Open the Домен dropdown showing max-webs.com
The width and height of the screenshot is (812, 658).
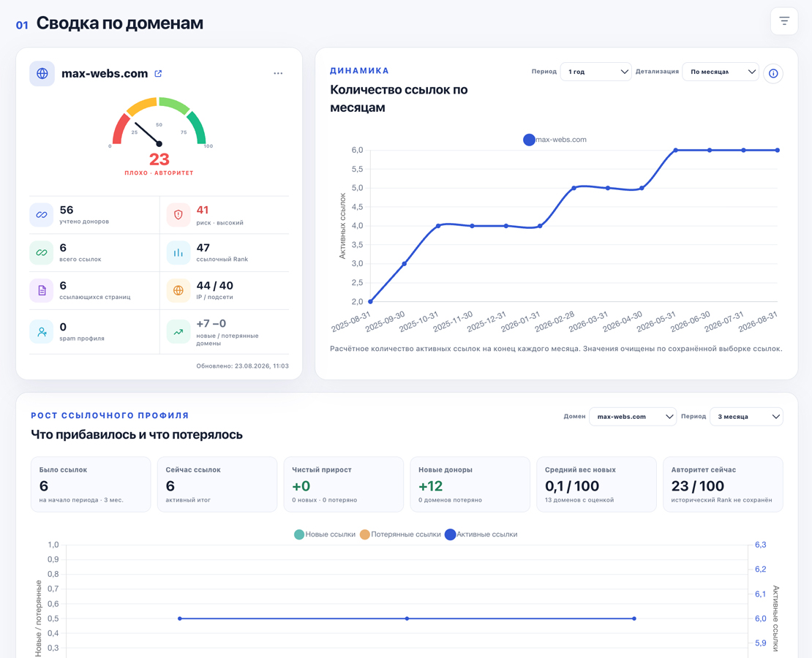(633, 416)
